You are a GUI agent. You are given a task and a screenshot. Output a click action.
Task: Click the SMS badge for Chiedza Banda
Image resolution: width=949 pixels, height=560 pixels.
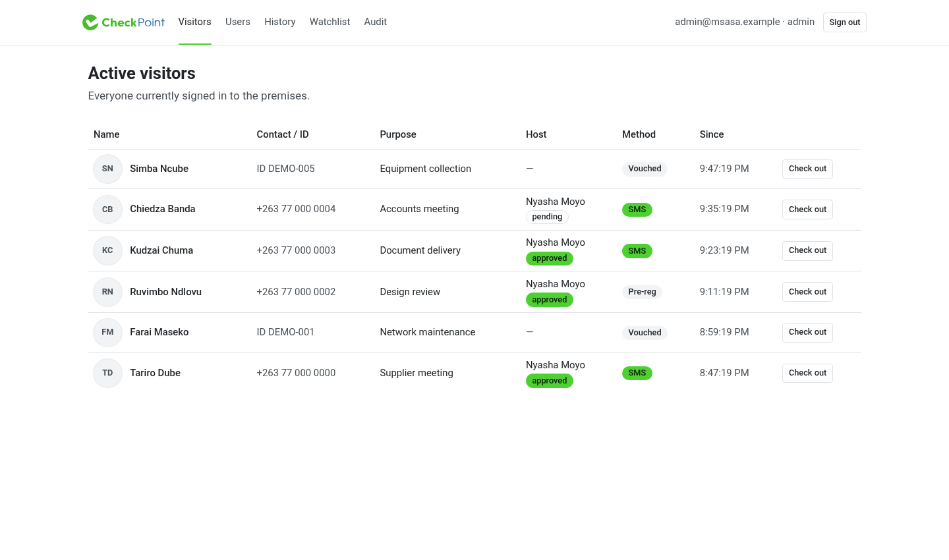click(x=637, y=210)
